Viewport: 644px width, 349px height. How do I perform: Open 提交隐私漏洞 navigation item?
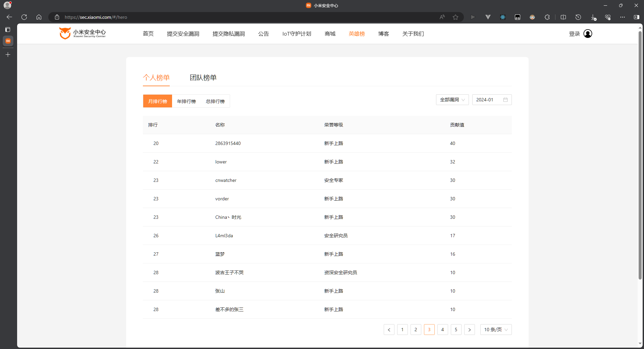(229, 34)
